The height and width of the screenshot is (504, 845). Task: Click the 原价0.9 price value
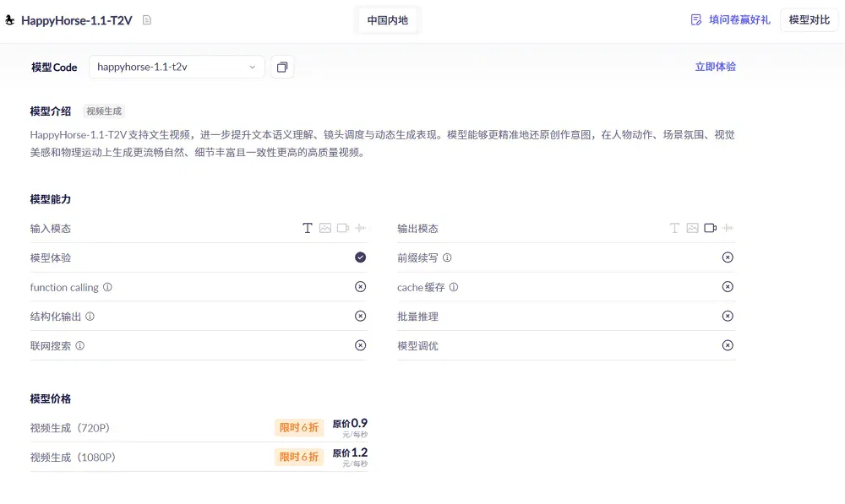(x=350, y=423)
